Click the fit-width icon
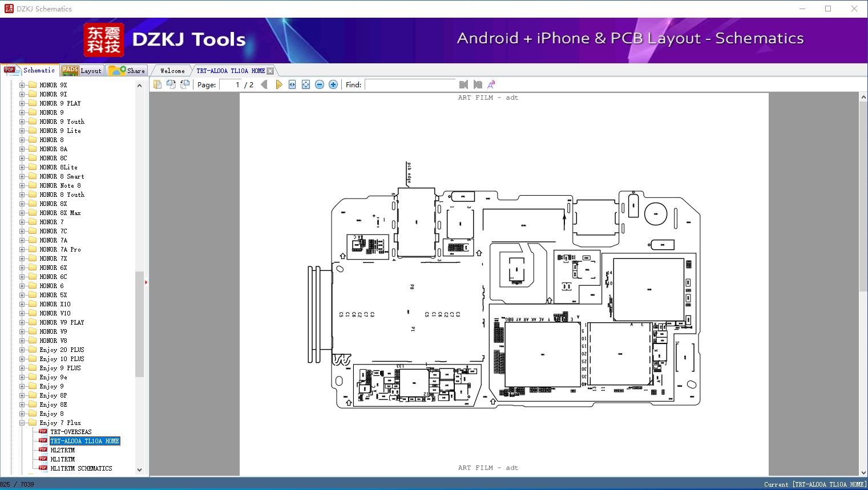 292,84
